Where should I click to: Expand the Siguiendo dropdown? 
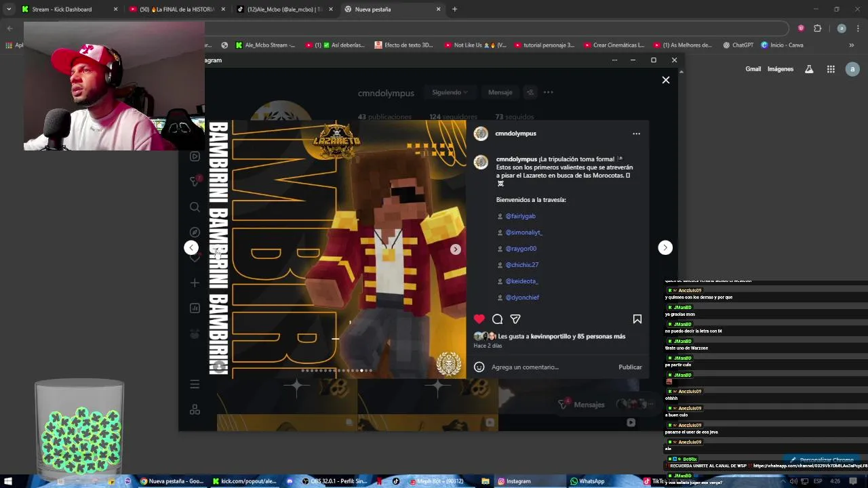(450, 92)
